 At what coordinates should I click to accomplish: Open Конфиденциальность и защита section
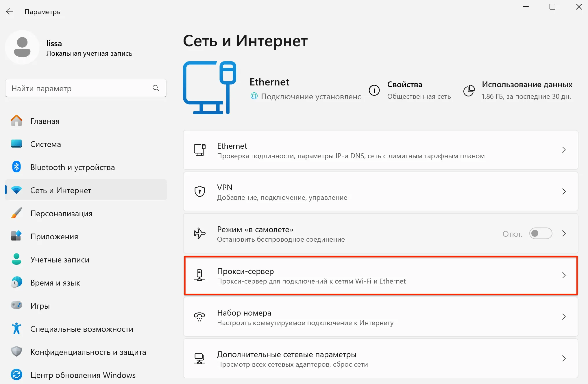click(x=86, y=352)
